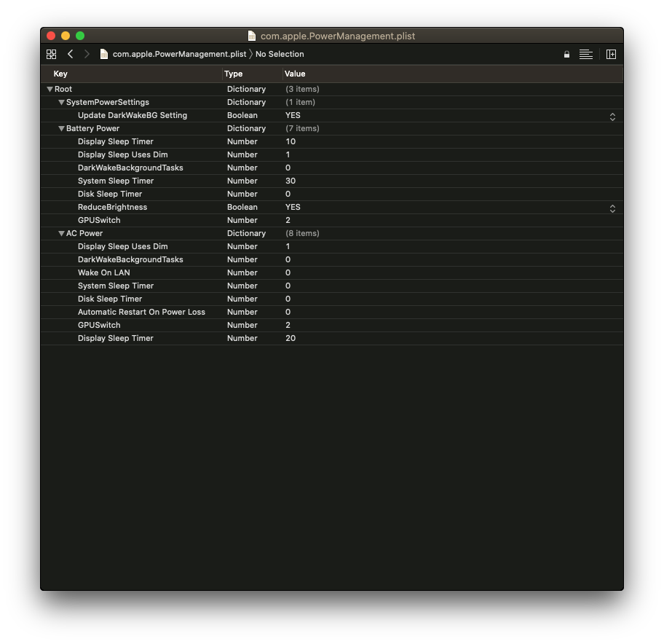Click value 0 of Wake On LAN
This screenshot has height=644, width=664.
point(288,273)
